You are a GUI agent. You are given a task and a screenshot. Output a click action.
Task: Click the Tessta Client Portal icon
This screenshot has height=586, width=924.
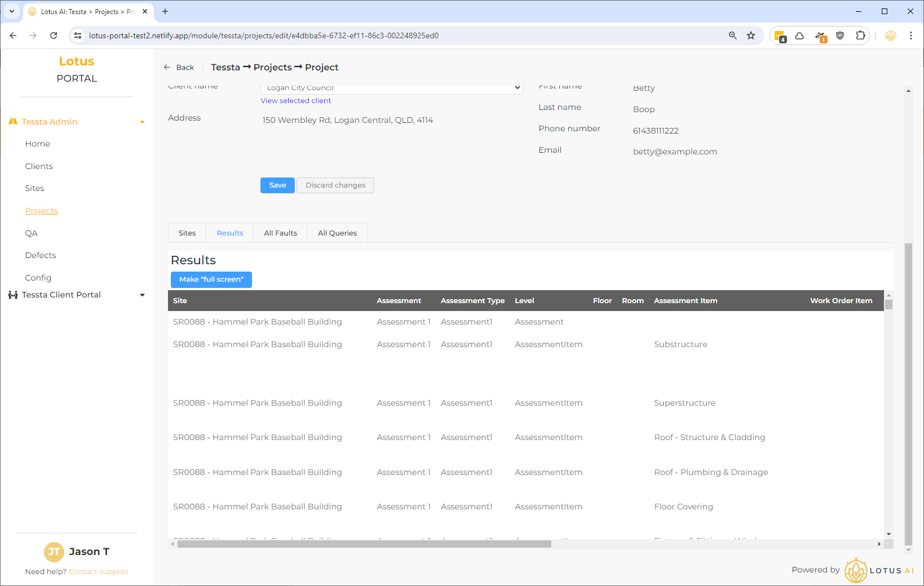pyautogui.click(x=13, y=295)
